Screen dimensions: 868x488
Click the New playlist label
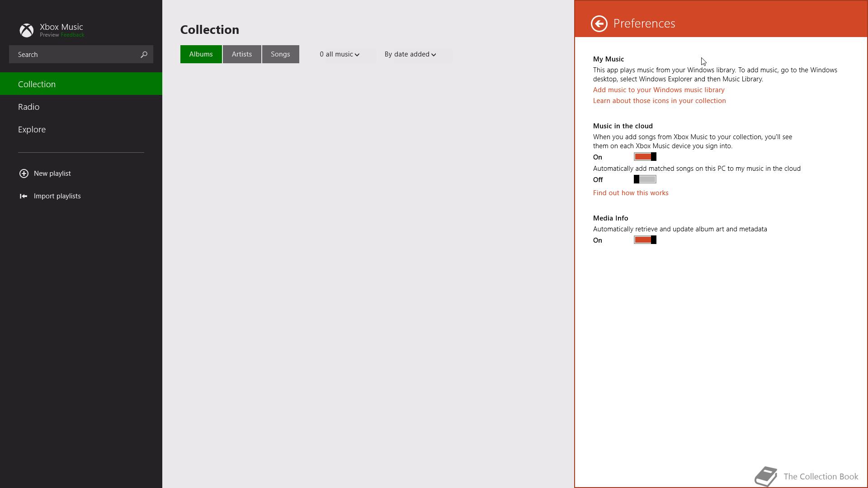coord(52,174)
